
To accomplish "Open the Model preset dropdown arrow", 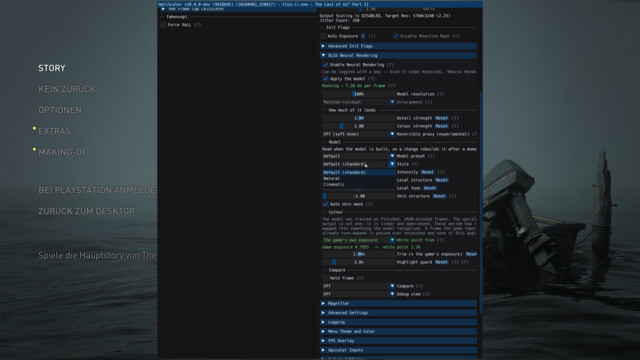I will (x=392, y=156).
